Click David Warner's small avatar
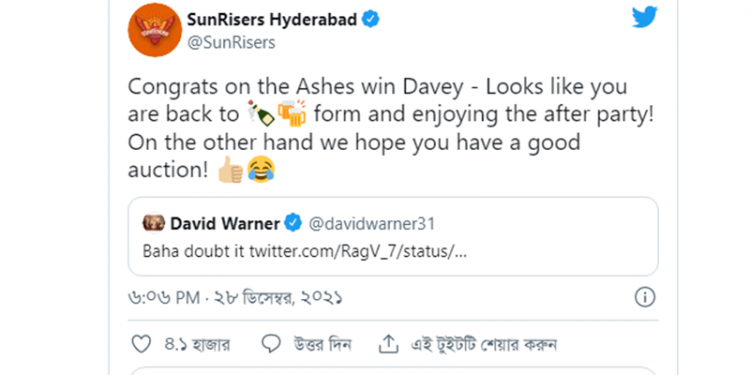This screenshot has height=375, width=750. [x=154, y=223]
